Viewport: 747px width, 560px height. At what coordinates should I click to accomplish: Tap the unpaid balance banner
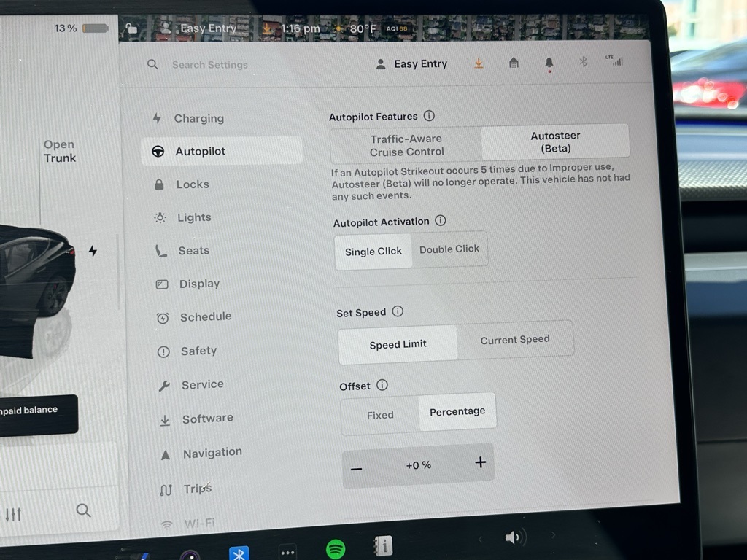(x=38, y=413)
